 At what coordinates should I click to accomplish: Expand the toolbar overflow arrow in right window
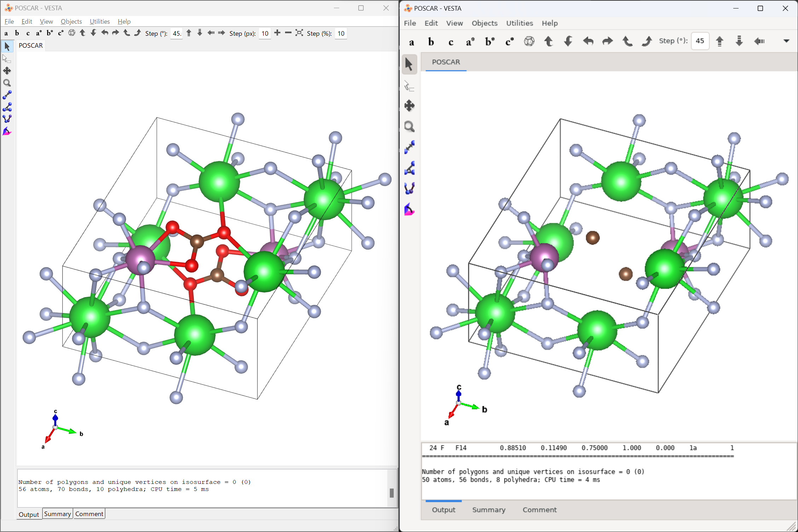pyautogui.click(x=786, y=41)
